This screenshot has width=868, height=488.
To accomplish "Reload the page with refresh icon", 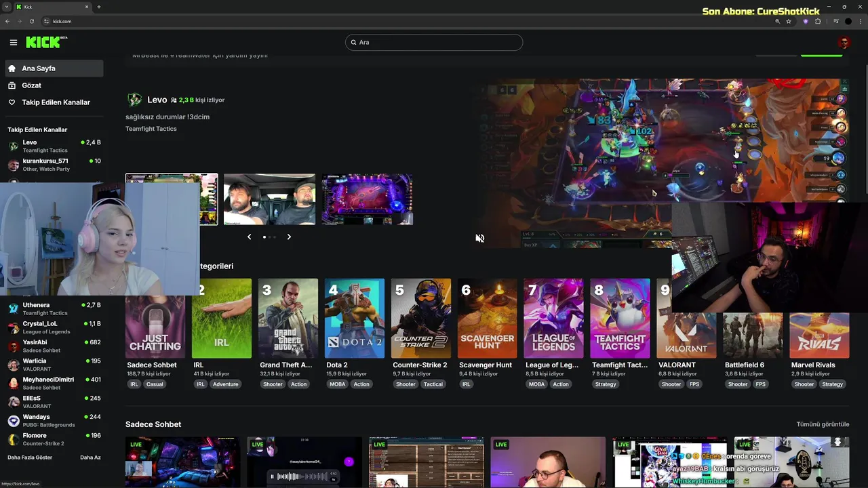I will 32,21.
